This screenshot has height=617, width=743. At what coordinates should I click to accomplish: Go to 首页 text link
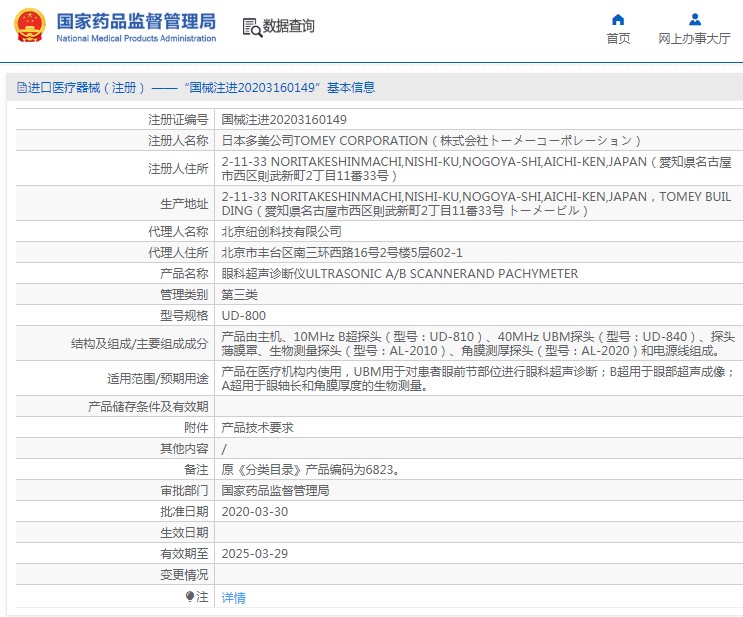tap(618, 38)
